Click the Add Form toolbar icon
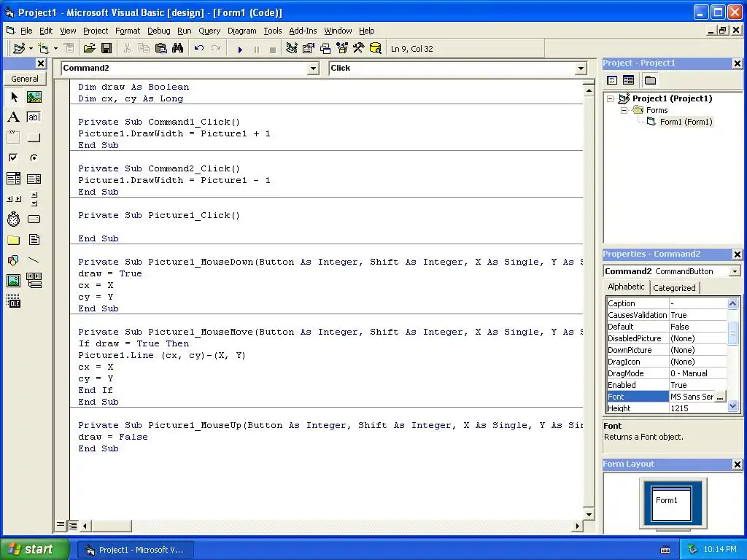The height and width of the screenshot is (560, 747). (44, 49)
